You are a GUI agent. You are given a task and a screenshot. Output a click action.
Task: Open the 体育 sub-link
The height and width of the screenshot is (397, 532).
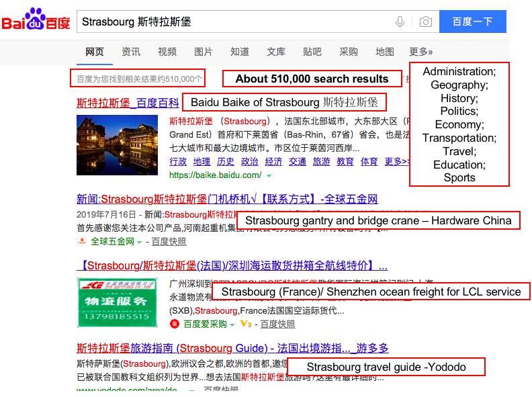(369, 161)
